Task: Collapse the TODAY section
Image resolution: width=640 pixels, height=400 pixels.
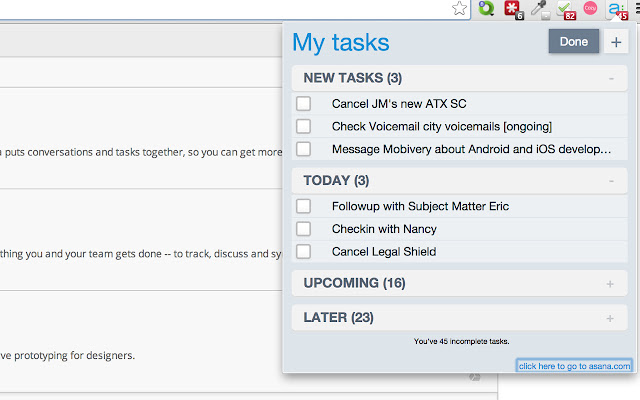Action: [610, 181]
